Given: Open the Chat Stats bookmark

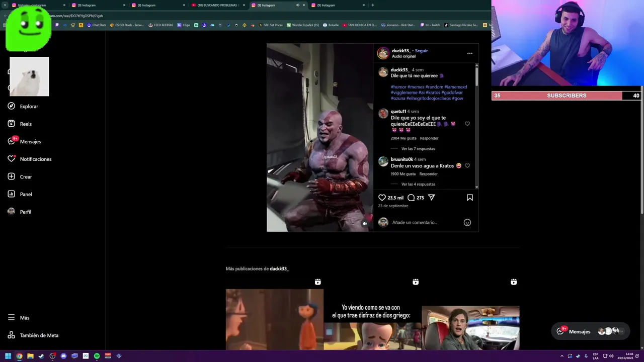Looking at the screenshot, I should (97, 25).
